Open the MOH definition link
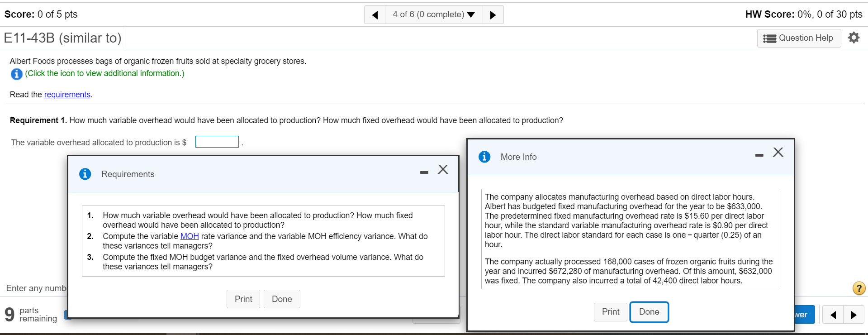Image resolution: width=868 pixels, height=335 pixels. pyautogui.click(x=190, y=236)
